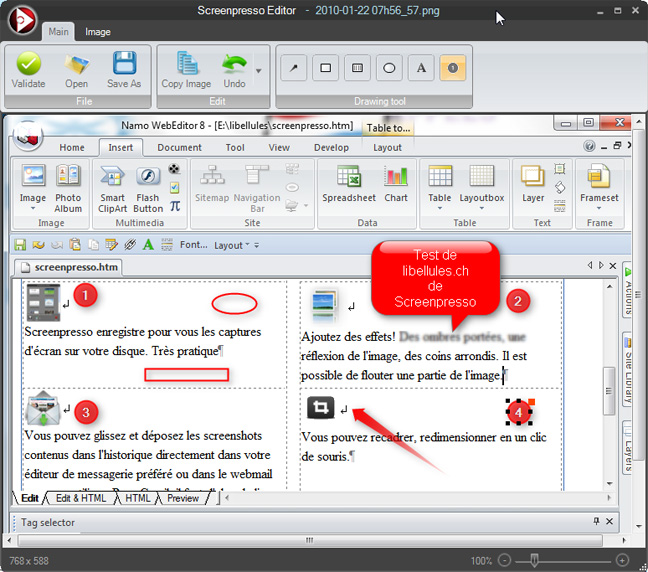Open the Layers side panel tab

point(628,448)
